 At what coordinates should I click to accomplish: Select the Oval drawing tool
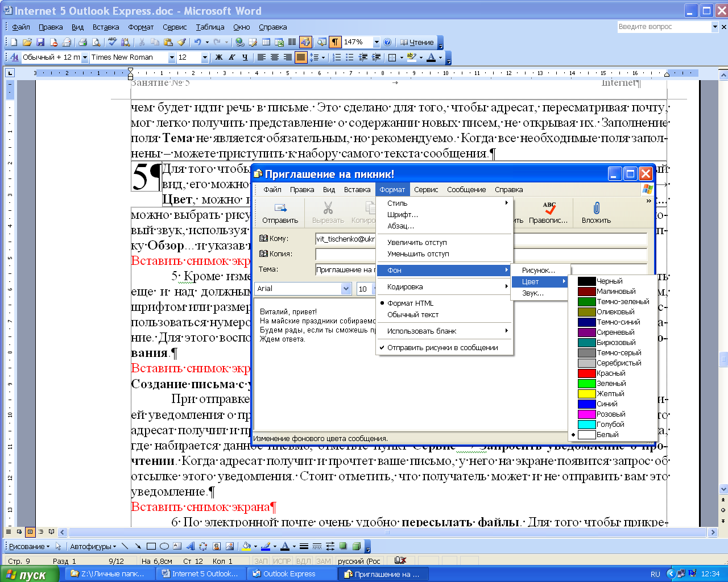pyautogui.click(x=164, y=546)
